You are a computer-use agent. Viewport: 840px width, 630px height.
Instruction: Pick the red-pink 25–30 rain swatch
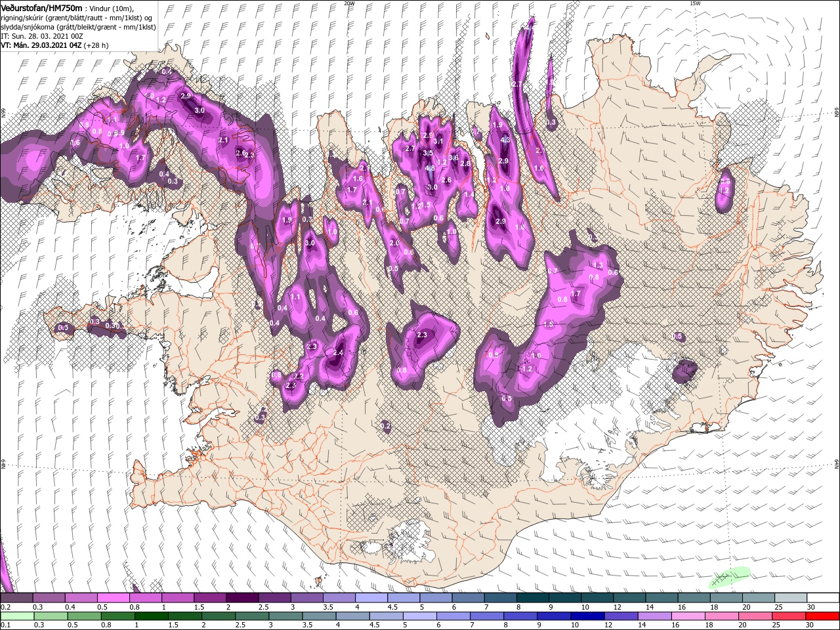click(x=789, y=616)
